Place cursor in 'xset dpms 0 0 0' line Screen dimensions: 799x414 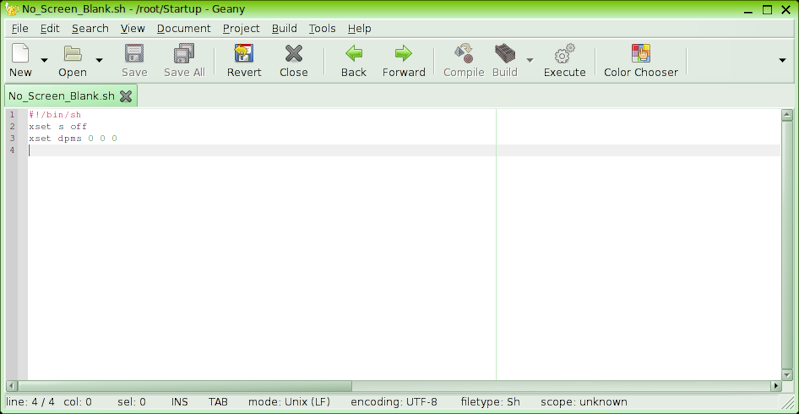coord(73,138)
